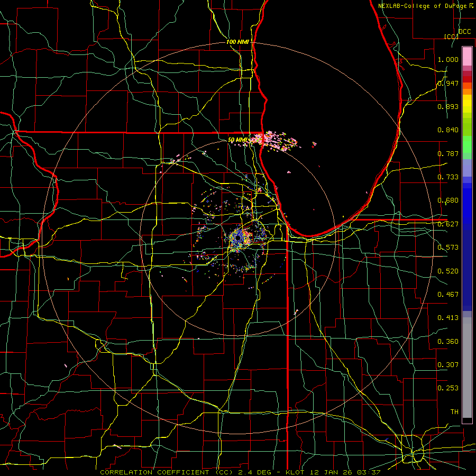Select the 1.000 scale value
Viewport: 476px width, 476px height.
448,59
